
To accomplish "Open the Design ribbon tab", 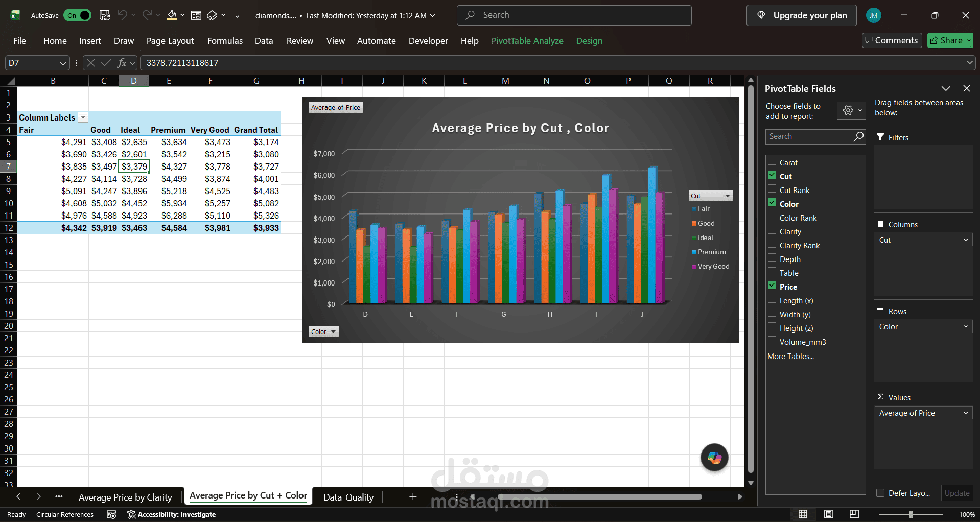I will tap(589, 41).
